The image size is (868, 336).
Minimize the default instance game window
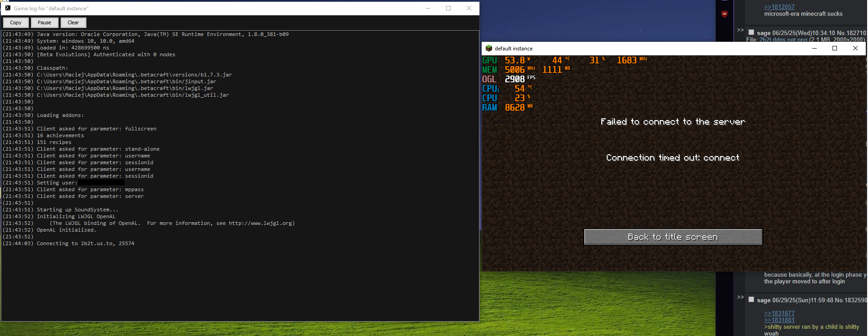[x=814, y=48]
